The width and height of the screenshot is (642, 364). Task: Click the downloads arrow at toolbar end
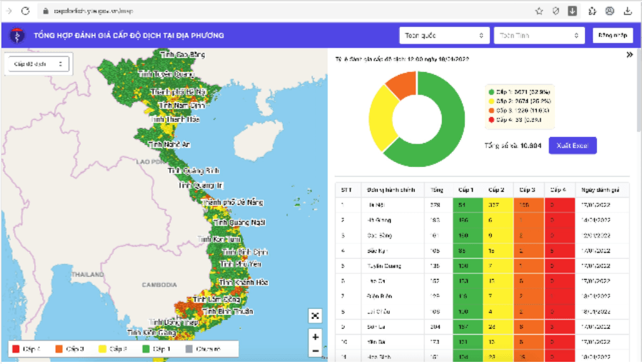click(x=628, y=11)
